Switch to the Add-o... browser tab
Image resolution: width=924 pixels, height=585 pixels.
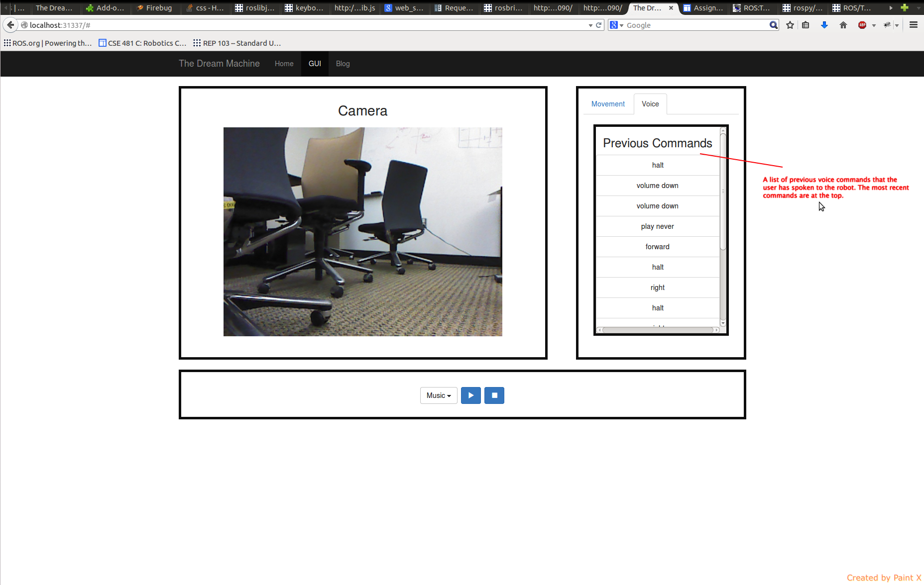pos(106,7)
